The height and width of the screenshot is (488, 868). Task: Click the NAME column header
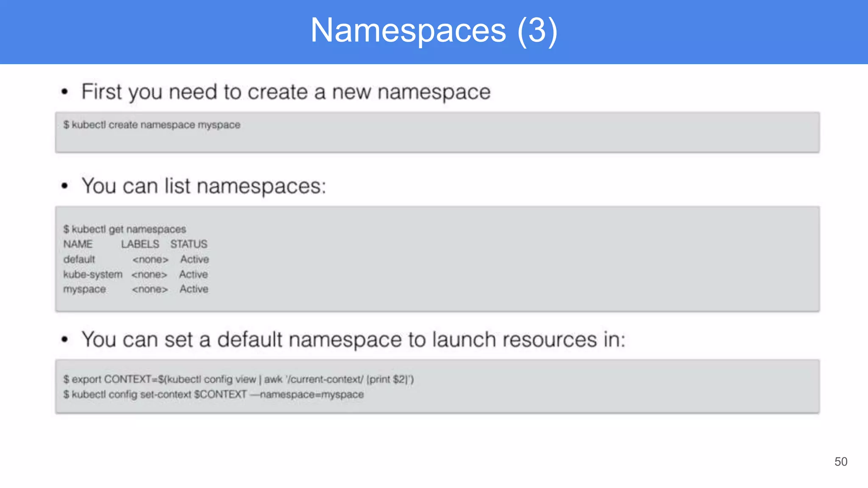[x=78, y=244]
